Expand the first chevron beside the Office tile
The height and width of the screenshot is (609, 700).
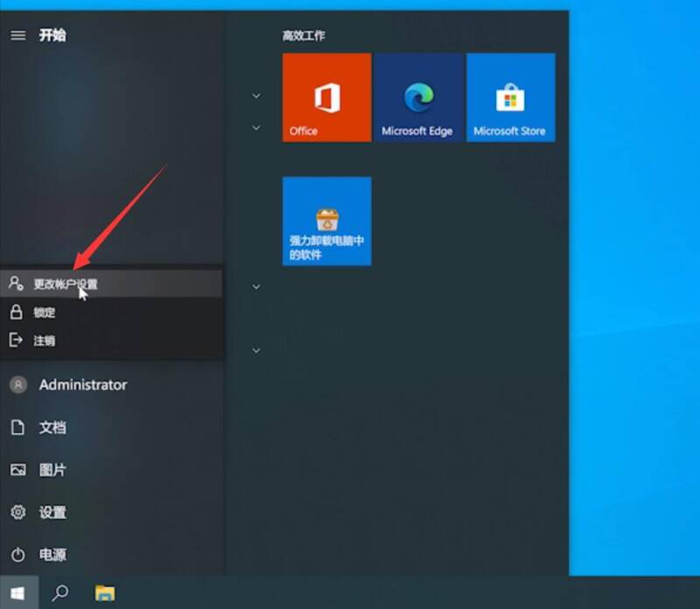tap(256, 95)
